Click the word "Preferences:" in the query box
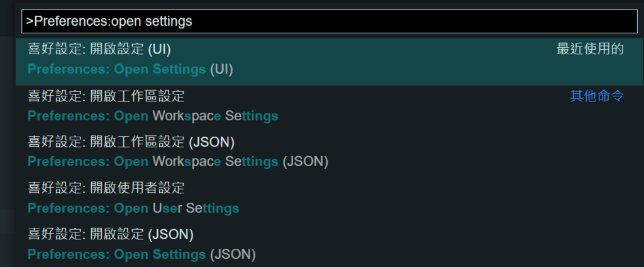 (72, 21)
